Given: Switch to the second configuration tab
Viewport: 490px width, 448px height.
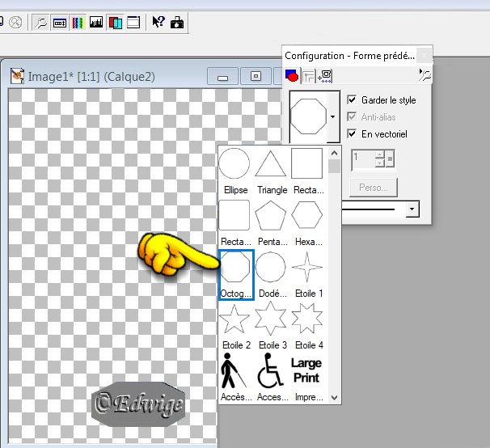Looking at the screenshot, I should click(x=308, y=76).
